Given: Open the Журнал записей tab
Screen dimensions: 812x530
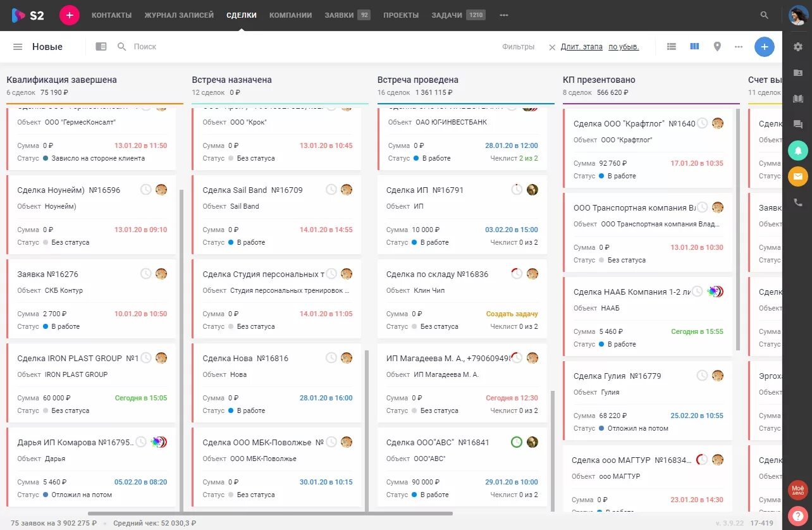Looking at the screenshot, I should click(x=179, y=15).
